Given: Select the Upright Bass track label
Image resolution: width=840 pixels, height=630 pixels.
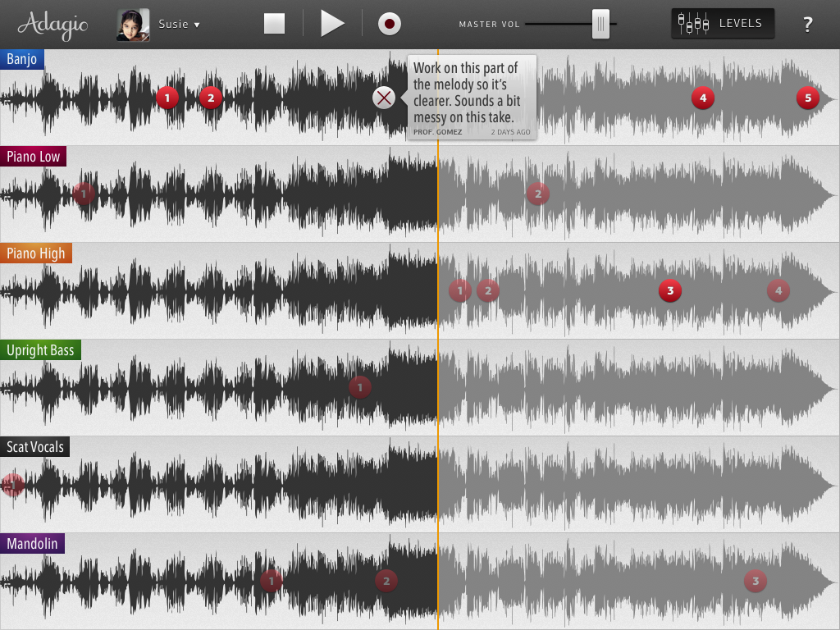Looking at the screenshot, I should tap(41, 349).
